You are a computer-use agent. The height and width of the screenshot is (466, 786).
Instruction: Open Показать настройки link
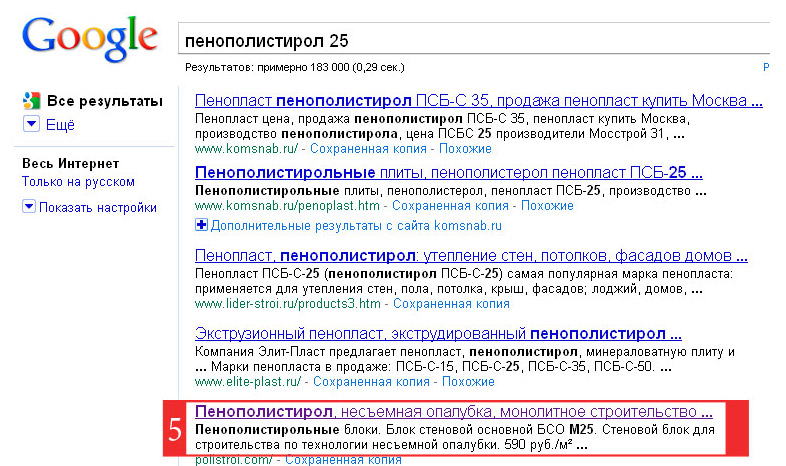coord(98,207)
